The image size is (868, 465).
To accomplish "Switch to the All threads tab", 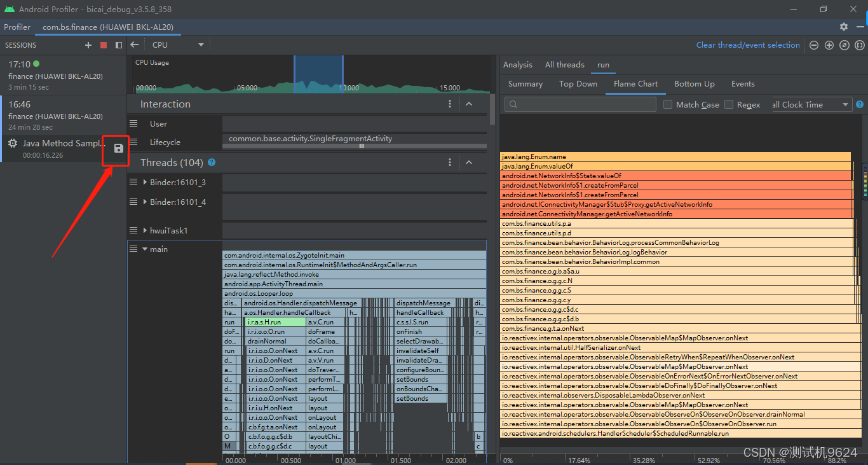I will point(565,65).
